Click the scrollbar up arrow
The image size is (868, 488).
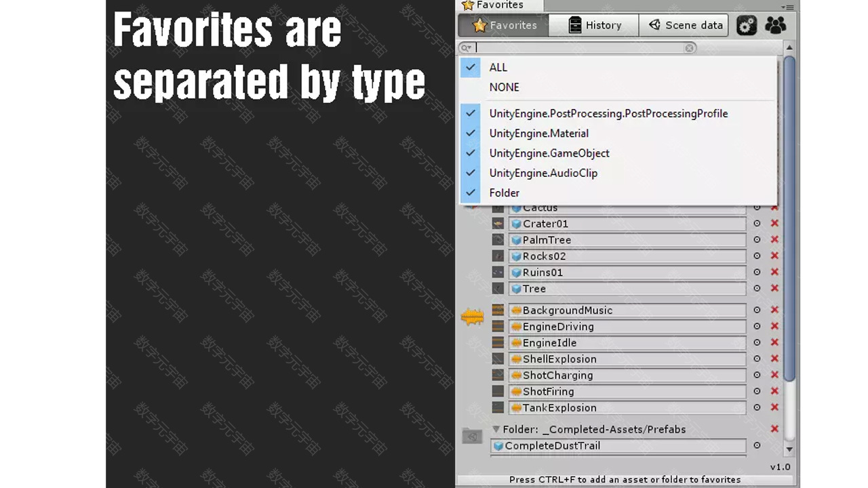(x=789, y=48)
